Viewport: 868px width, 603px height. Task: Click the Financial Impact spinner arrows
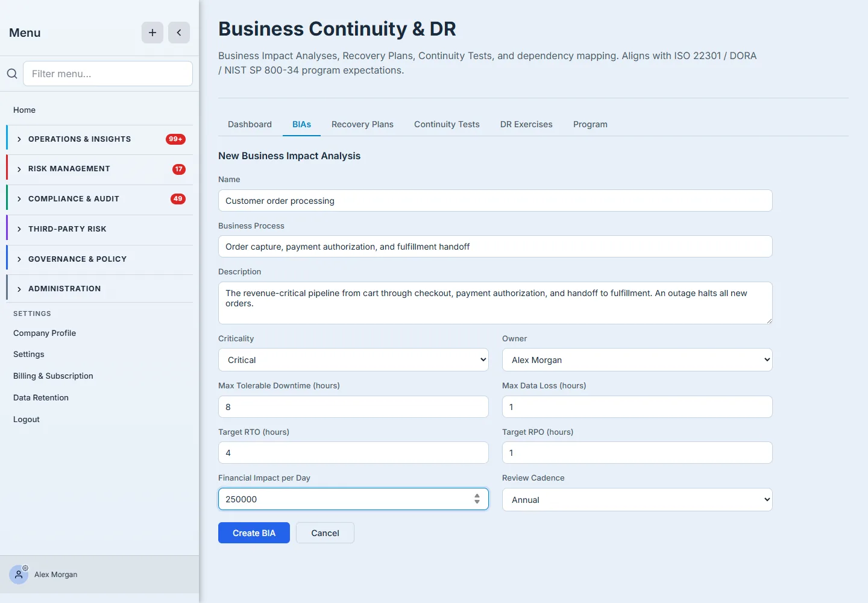(x=477, y=499)
